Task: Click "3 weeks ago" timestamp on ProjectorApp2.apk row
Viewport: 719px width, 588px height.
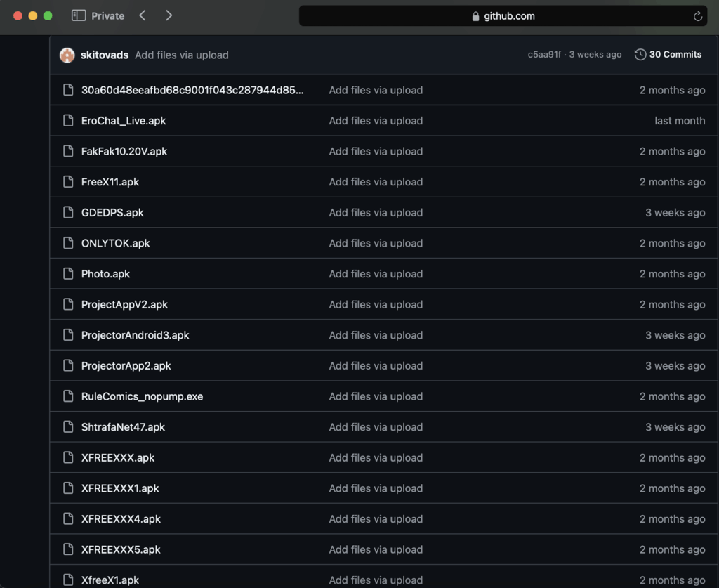Action: coord(675,365)
